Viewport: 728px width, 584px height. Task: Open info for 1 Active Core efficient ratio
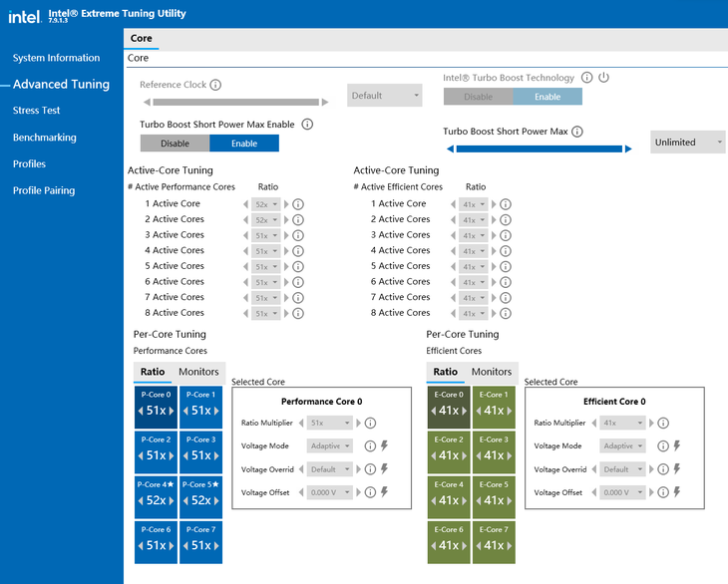pyautogui.click(x=506, y=204)
